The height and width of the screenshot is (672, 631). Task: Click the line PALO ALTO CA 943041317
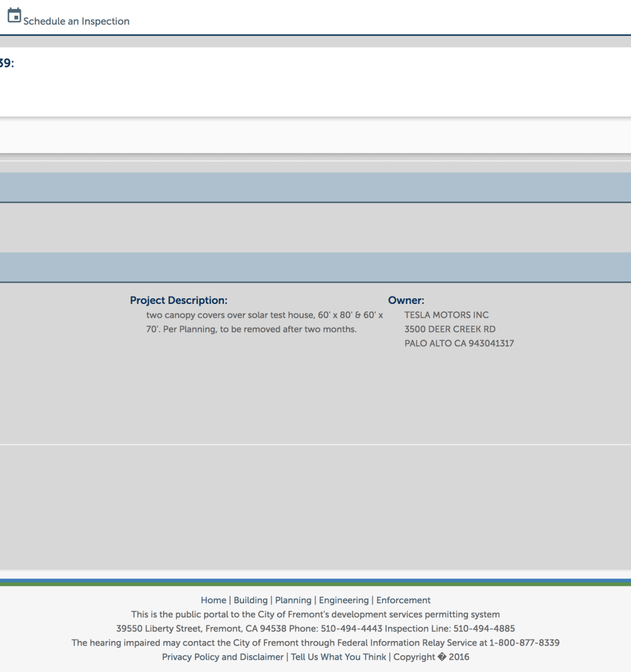[x=459, y=343]
